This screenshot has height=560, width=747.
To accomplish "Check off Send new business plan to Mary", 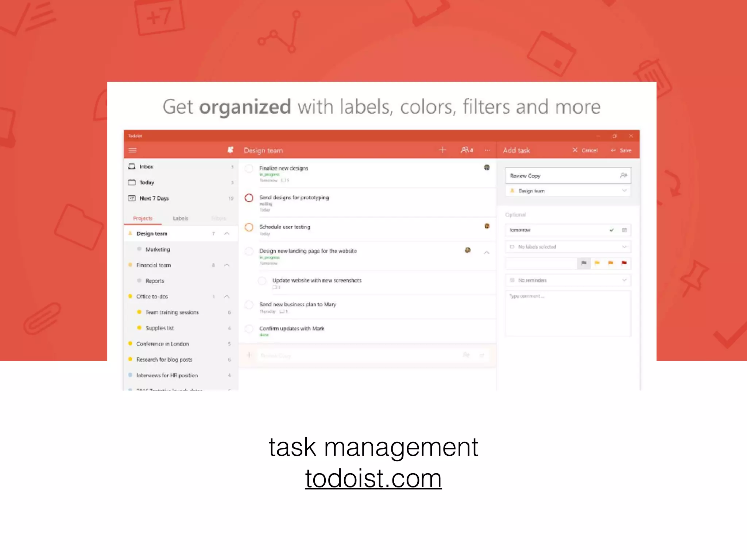I will click(x=249, y=305).
